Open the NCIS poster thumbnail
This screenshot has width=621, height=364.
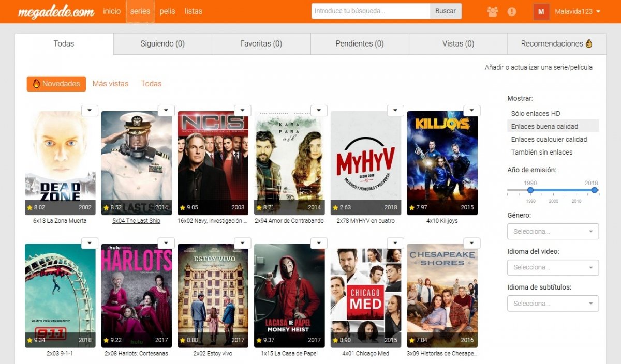(x=213, y=163)
